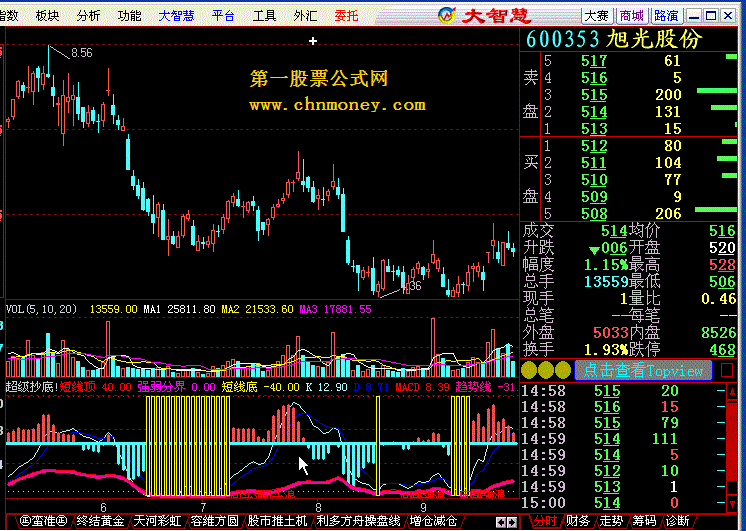Switch to the 利多方舟操盘线 indicator tab
746x531 pixels.
pos(359,521)
